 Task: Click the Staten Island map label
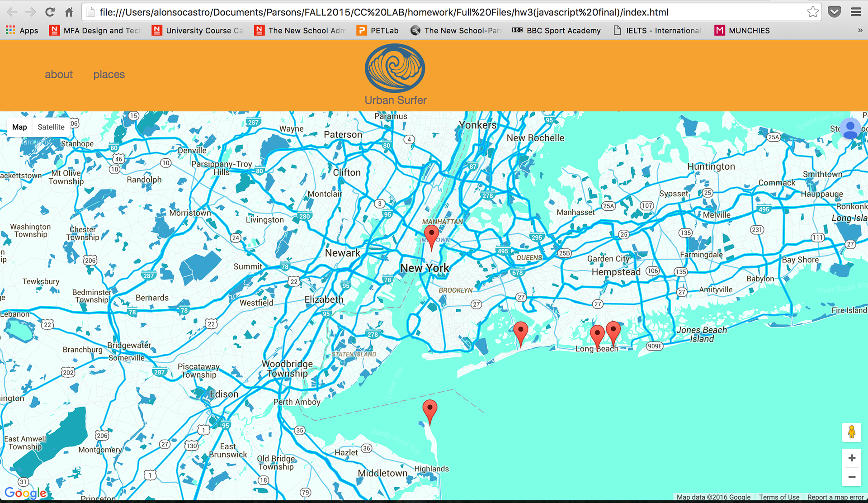[354, 354]
